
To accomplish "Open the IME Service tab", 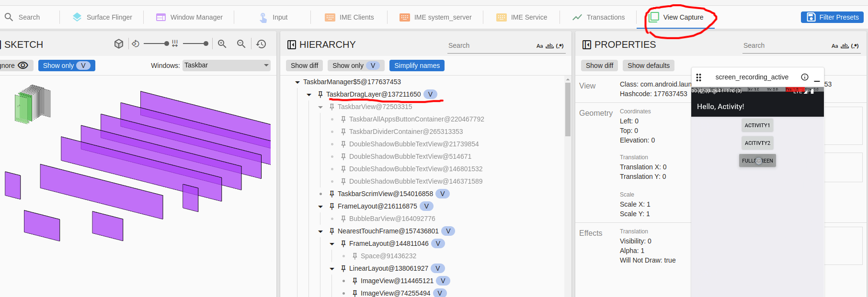I will (522, 17).
